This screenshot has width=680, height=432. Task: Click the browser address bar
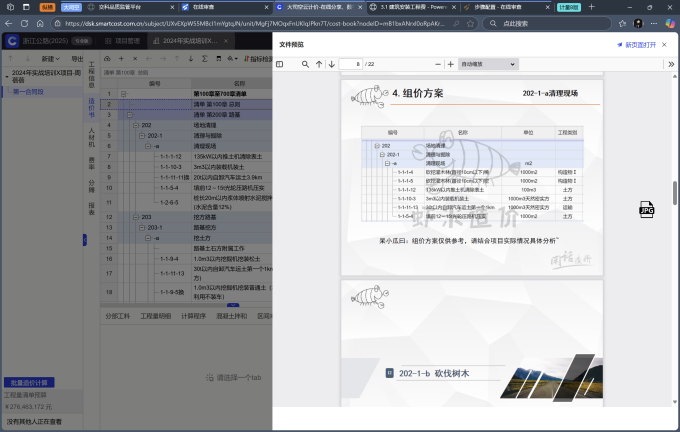(x=300, y=21)
